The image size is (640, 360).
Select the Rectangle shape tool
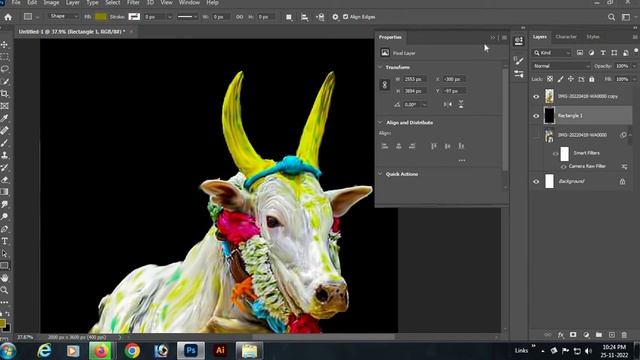point(4,266)
